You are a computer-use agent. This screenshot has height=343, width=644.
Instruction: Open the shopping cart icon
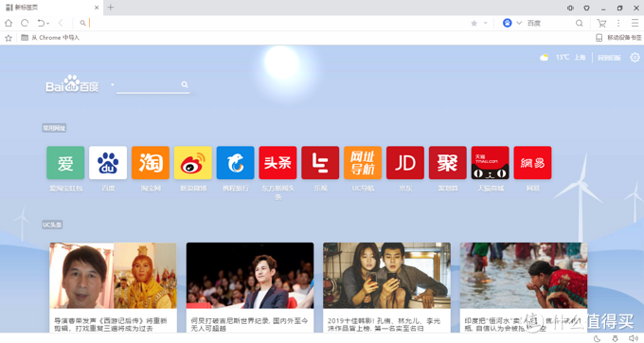601,24
